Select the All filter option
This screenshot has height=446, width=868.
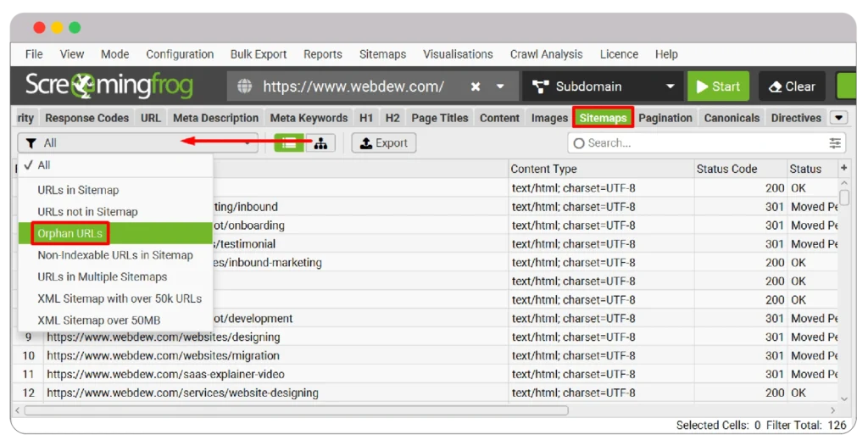click(x=115, y=165)
